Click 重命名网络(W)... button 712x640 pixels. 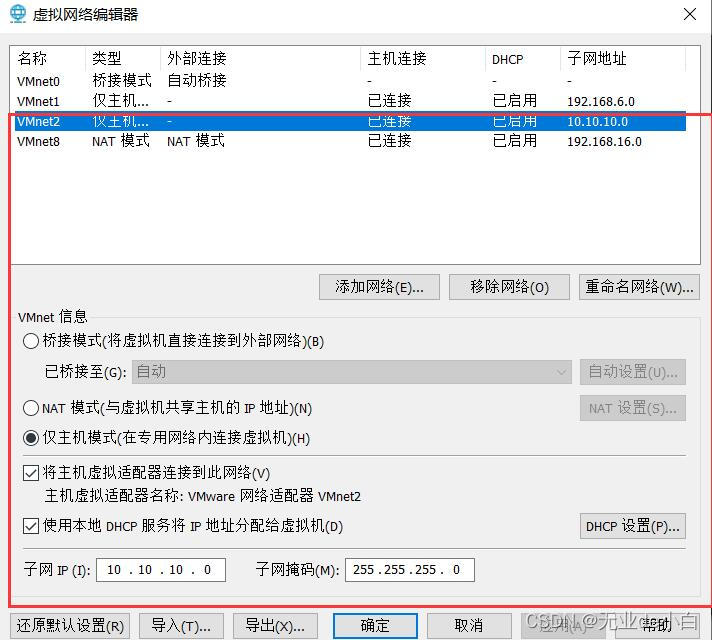coord(639,287)
